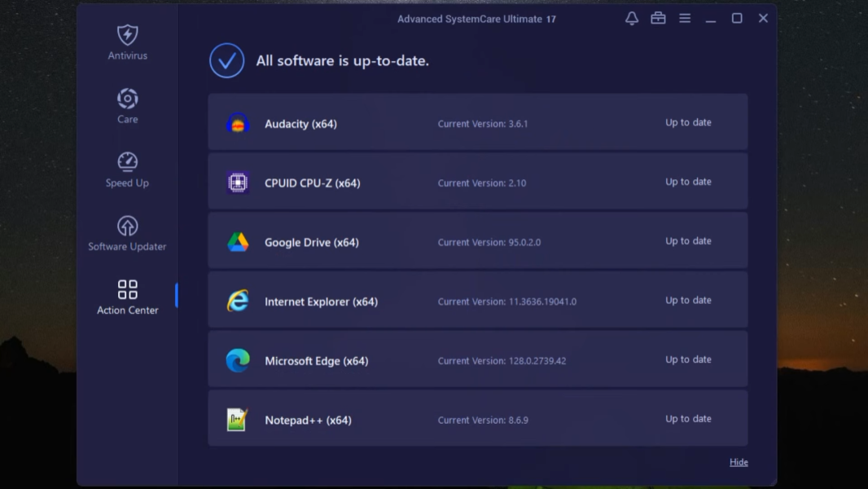This screenshot has width=868, height=489.
Task: Click the blue checkmark status icon
Action: [x=226, y=60]
